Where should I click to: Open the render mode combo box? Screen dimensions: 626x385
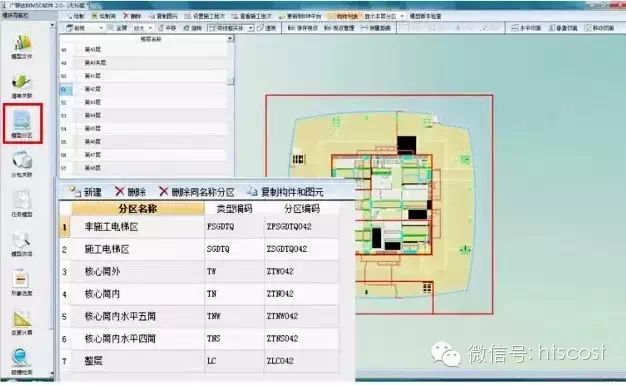point(231,28)
